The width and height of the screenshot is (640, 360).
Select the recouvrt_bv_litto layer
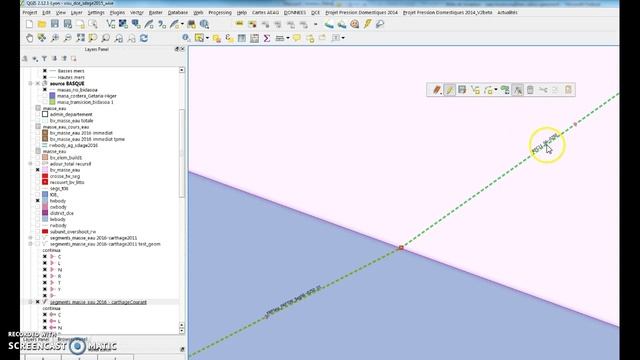67,182
